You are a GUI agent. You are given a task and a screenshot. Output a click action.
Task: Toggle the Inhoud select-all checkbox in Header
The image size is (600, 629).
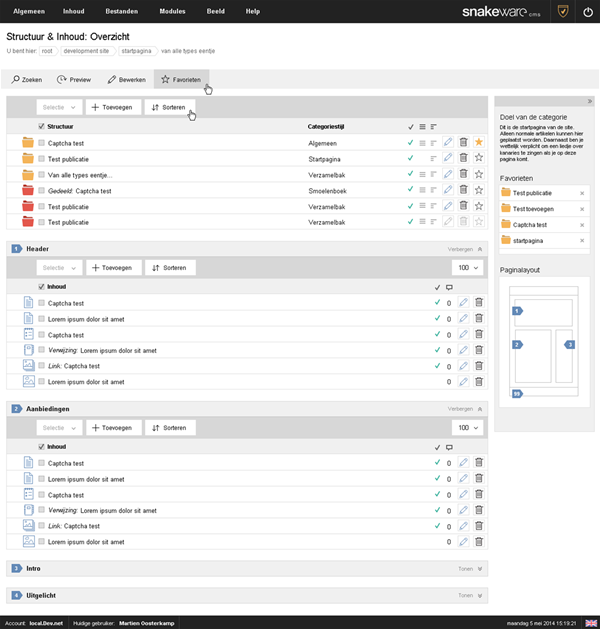[41, 286]
